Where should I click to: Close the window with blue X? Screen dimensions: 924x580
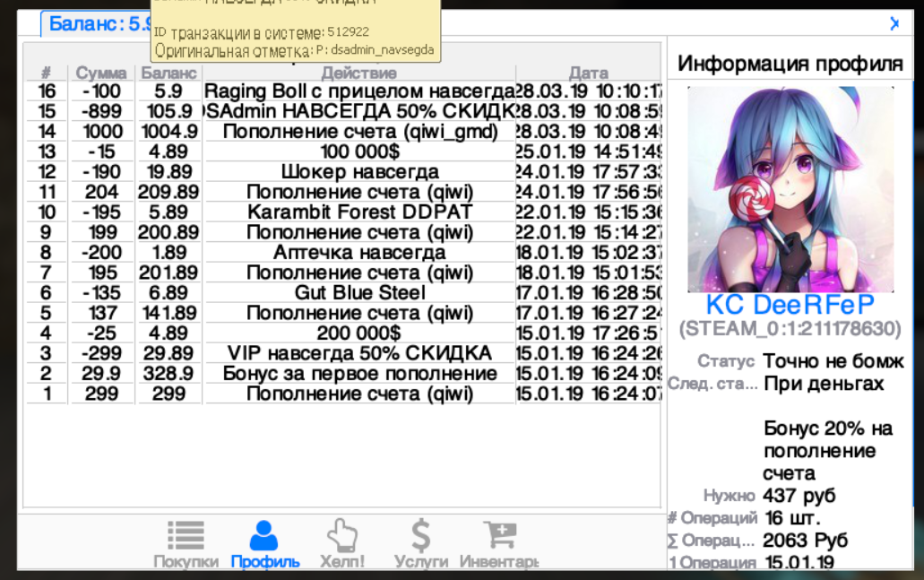(894, 23)
